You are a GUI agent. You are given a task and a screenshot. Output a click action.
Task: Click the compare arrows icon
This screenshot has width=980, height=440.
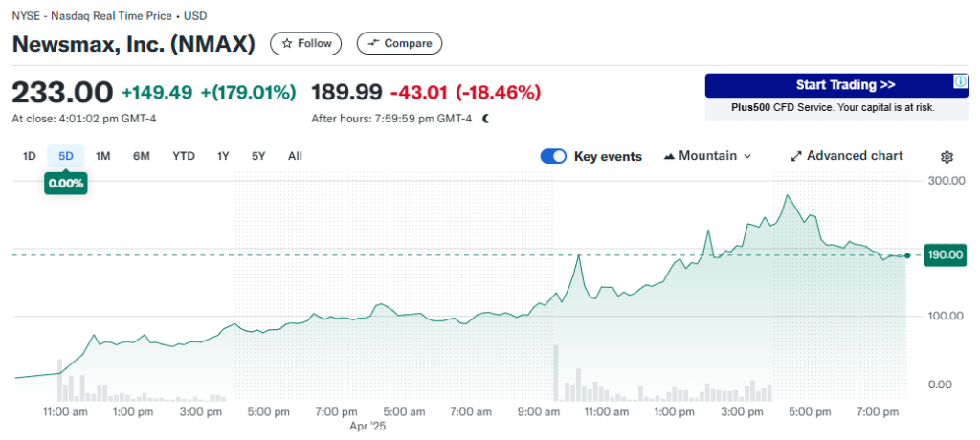[372, 44]
